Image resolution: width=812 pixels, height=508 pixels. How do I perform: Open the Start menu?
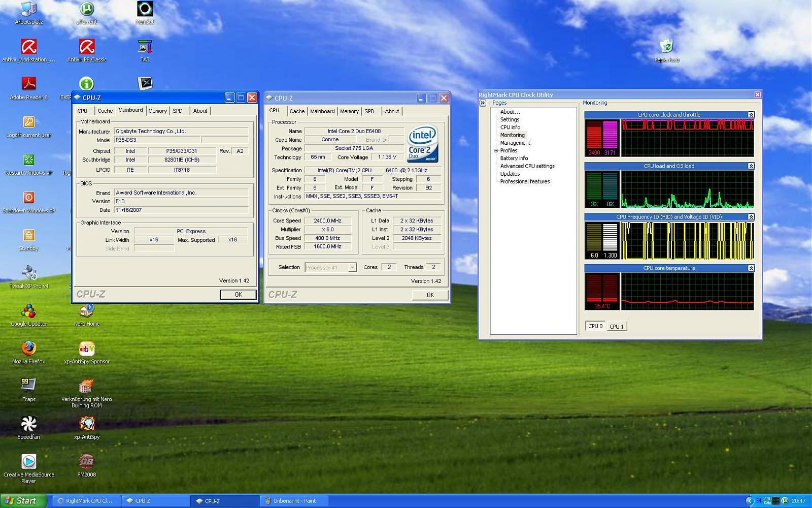pos(23,501)
